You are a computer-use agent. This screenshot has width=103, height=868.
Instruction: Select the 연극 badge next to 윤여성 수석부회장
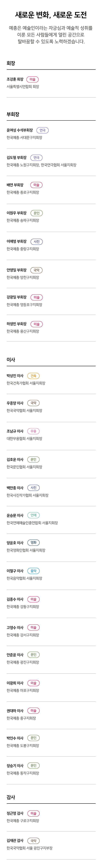tap(42, 130)
